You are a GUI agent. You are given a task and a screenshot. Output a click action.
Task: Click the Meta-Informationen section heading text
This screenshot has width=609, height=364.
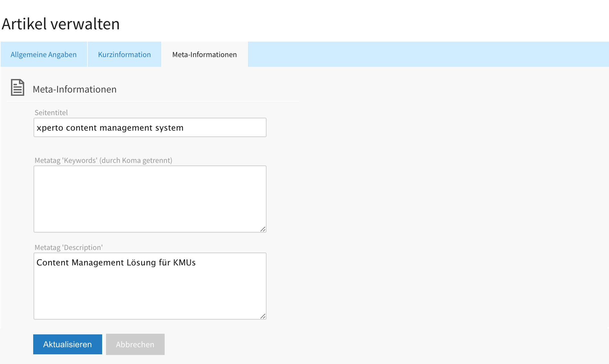point(75,89)
